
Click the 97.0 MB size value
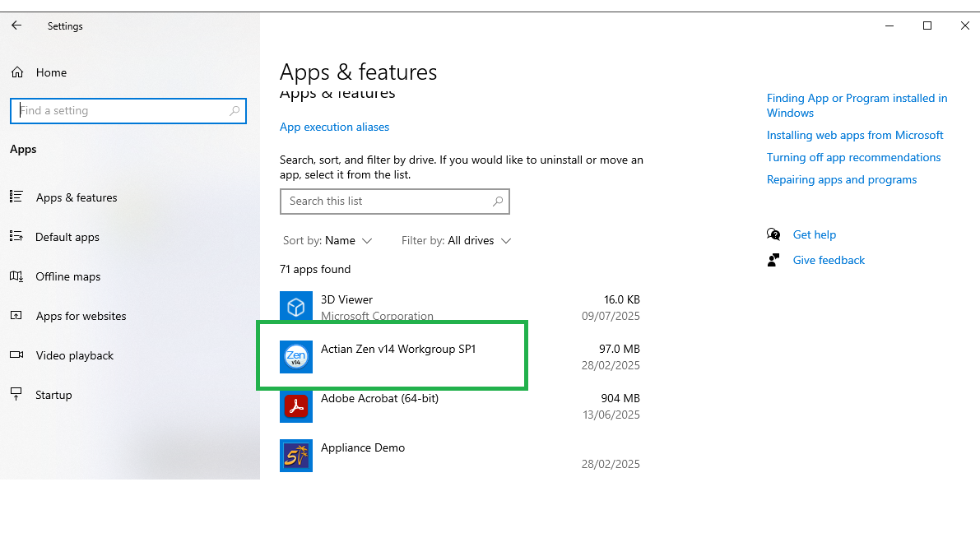coord(620,349)
